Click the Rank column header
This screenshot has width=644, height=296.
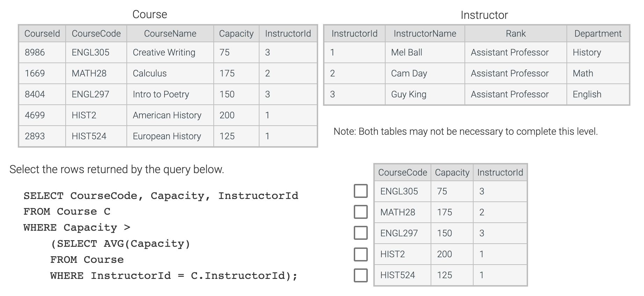pyautogui.click(x=516, y=34)
